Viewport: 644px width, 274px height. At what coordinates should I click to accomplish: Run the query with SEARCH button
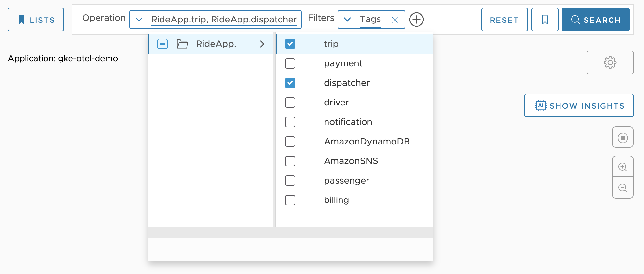point(596,20)
